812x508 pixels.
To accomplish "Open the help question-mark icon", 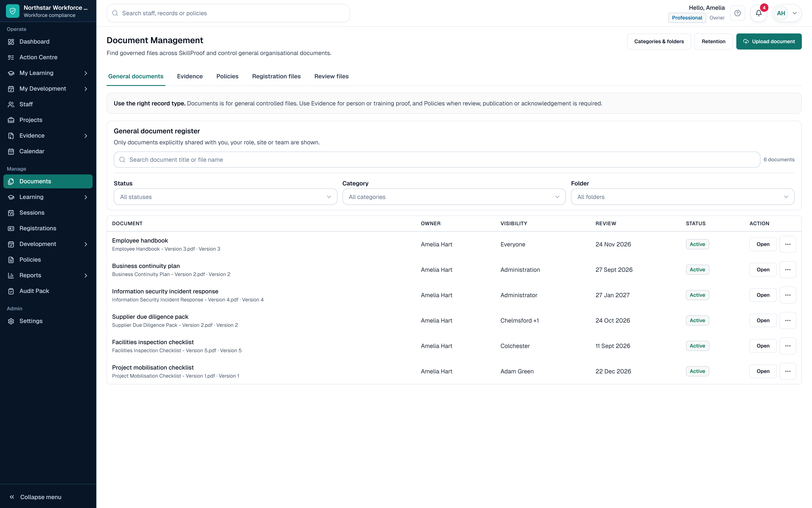I will pos(737,13).
